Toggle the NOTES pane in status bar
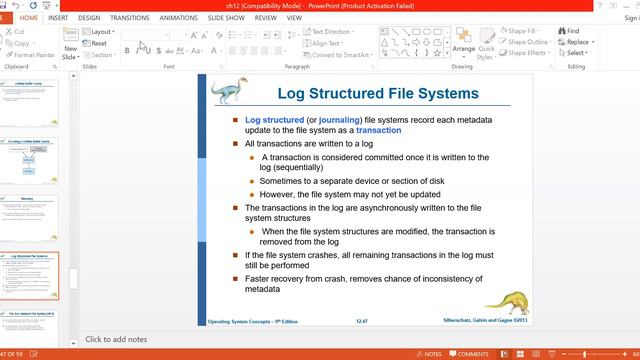This screenshot has height=360, width=640. [429, 354]
